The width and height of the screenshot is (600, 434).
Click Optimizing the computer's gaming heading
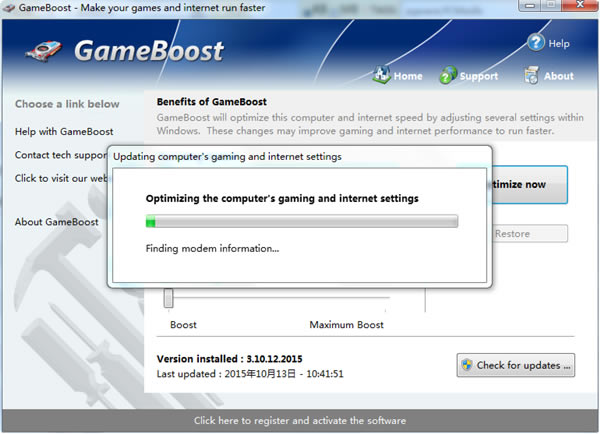(282, 198)
